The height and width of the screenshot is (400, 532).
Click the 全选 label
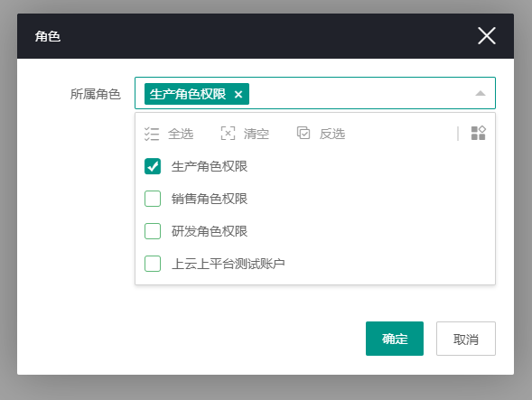pyautogui.click(x=181, y=134)
